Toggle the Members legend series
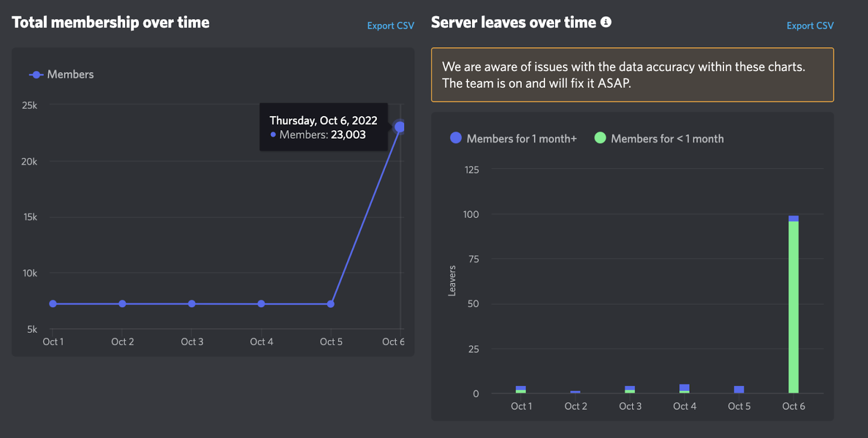 61,74
